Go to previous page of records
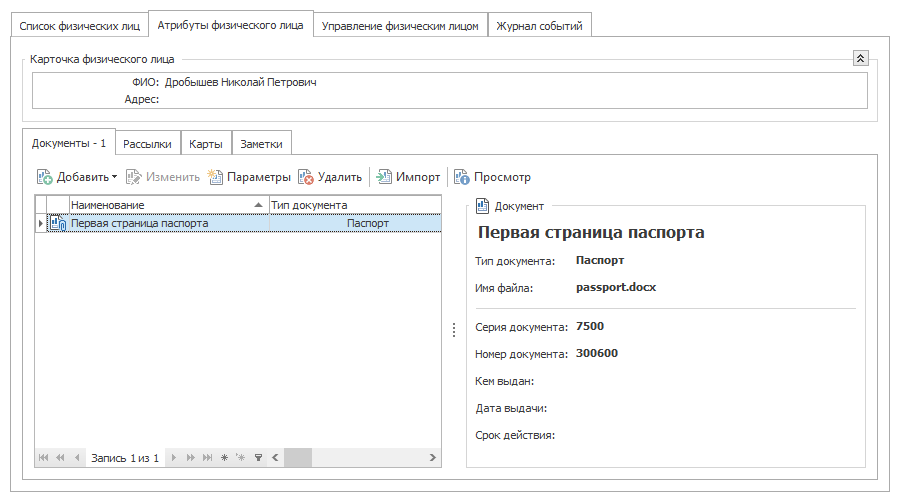 click(x=60, y=458)
